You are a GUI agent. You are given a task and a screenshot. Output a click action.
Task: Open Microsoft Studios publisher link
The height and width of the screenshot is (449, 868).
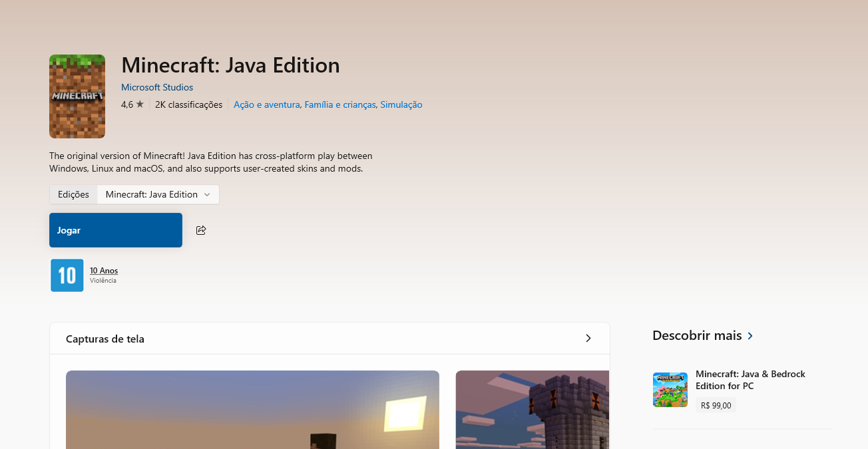157,87
